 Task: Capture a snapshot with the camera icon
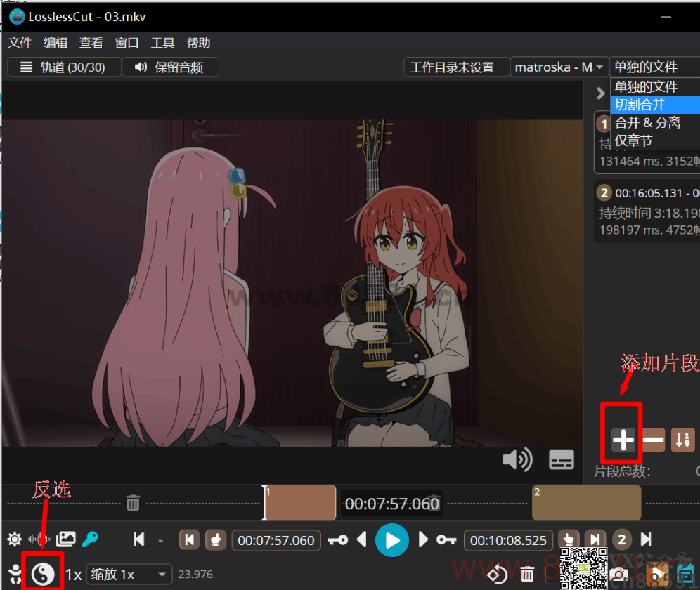[x=618, y=575]
